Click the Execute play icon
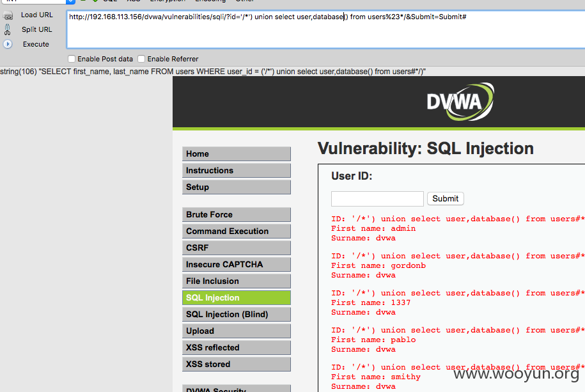The height and width of the screenshot is (392, 585). click(8, 44)
